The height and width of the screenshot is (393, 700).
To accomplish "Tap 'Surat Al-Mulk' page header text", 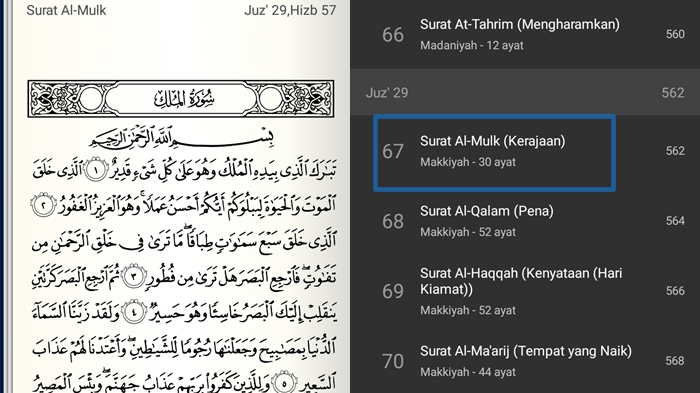I will pos(66,10).
